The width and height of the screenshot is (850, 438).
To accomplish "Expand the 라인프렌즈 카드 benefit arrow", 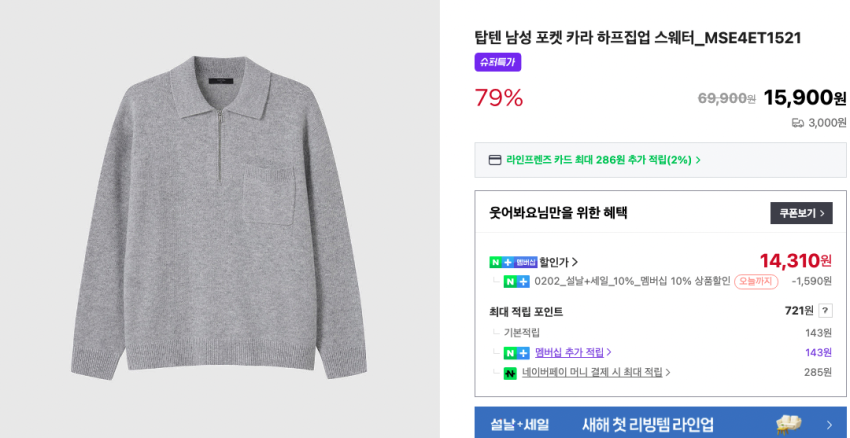I will pyautogui.click(x=698, y=160).
